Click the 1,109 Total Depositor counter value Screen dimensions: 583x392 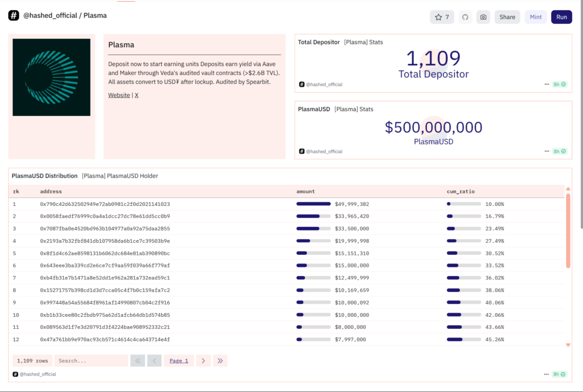click(433, 59)
